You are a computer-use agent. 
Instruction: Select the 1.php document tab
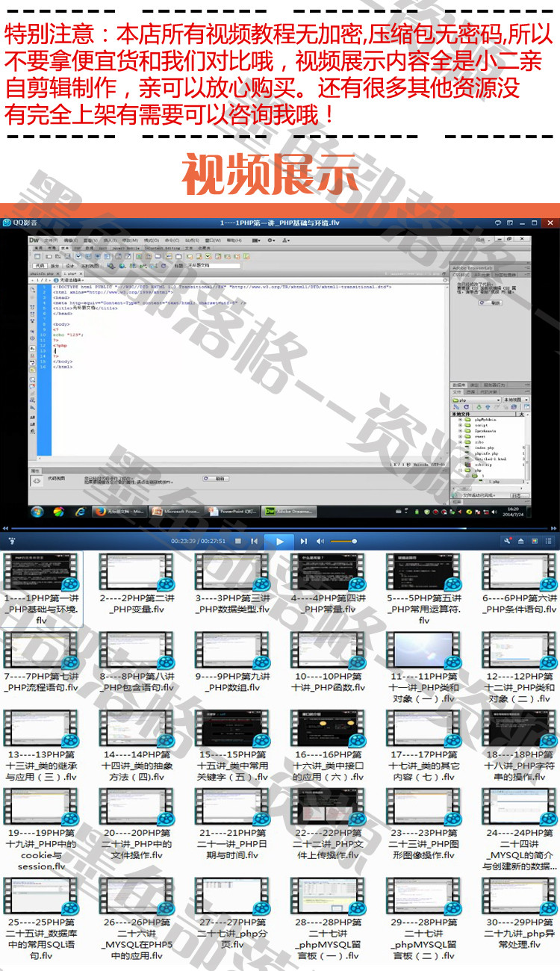coord(69,273)
